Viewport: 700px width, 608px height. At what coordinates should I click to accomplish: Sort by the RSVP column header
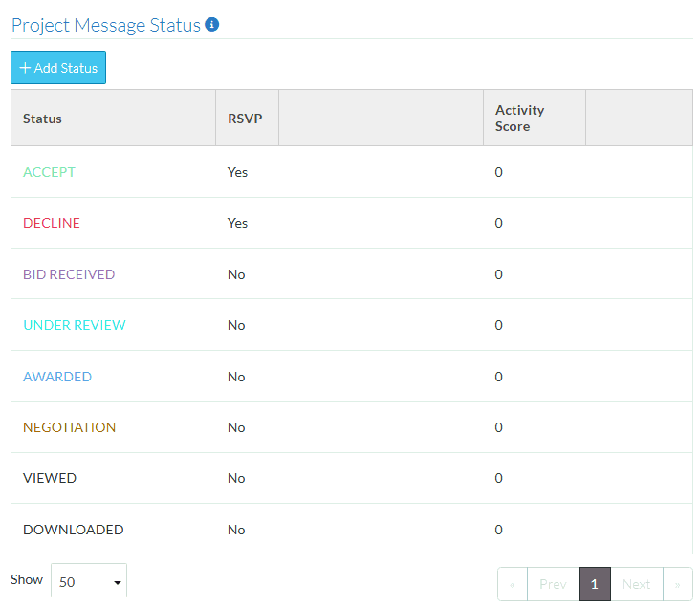tap(245, 119)
